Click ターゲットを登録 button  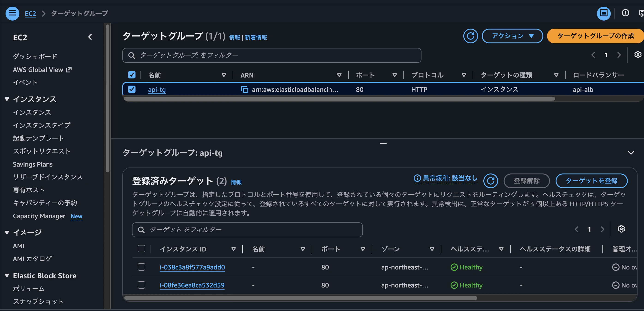click(x=591, y=181)
